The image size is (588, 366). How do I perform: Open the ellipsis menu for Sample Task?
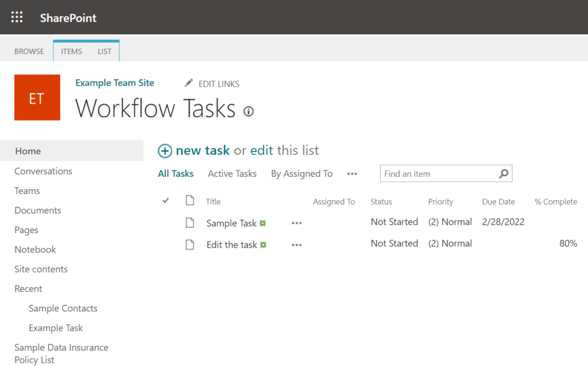[x=296, y=223]
